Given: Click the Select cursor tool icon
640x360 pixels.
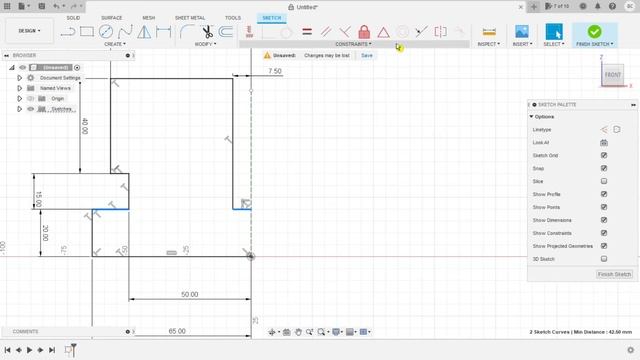Looking at the screenshot, I should point(554,31).
